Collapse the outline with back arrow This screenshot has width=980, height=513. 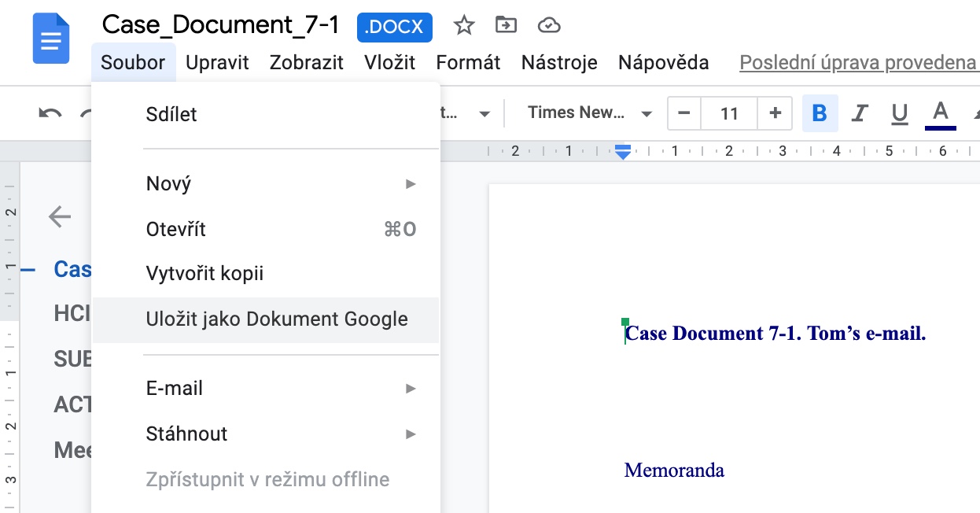pos(60,216)
